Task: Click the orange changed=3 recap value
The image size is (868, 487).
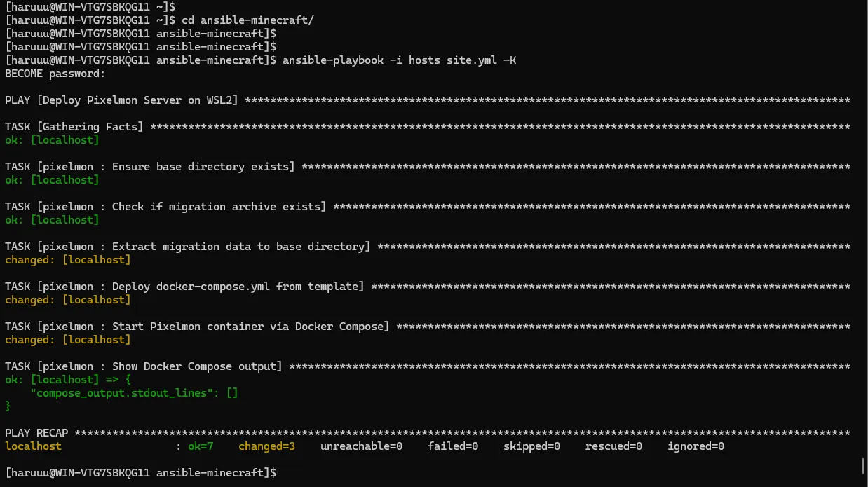Action: pos(266,446)
